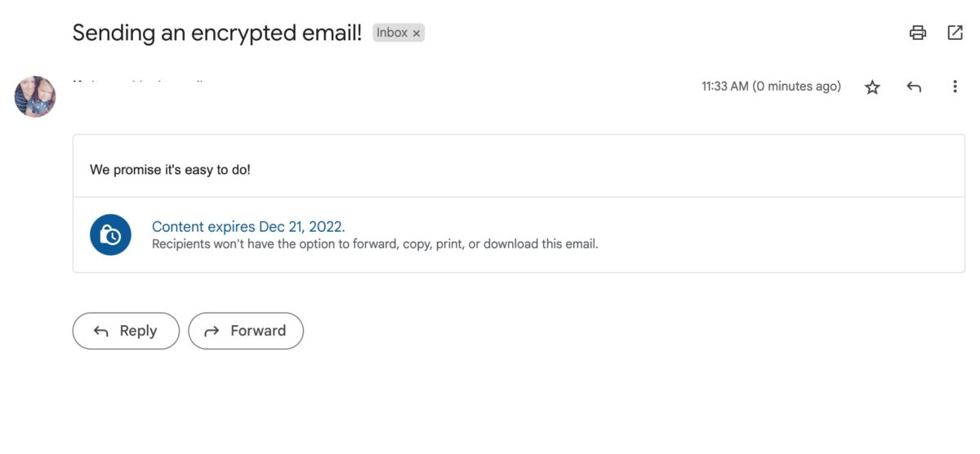Click the 'Recipients won't have the option' notice
980x454 pixels.
[375, 243]
